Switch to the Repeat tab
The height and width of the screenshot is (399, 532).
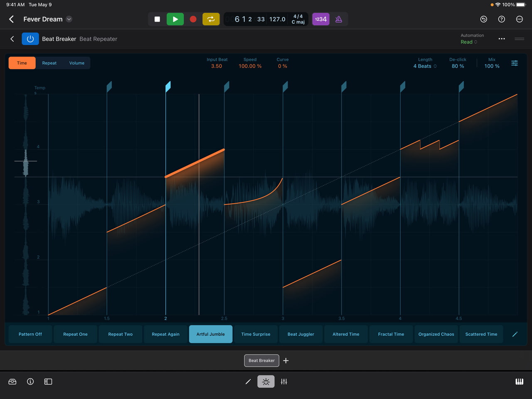49,63
